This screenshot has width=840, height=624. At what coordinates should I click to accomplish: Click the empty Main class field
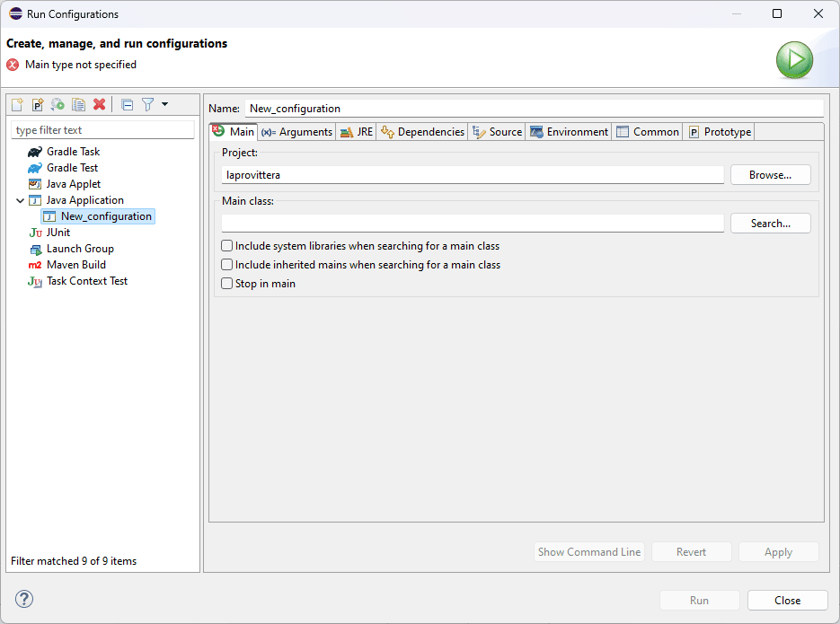473,224
